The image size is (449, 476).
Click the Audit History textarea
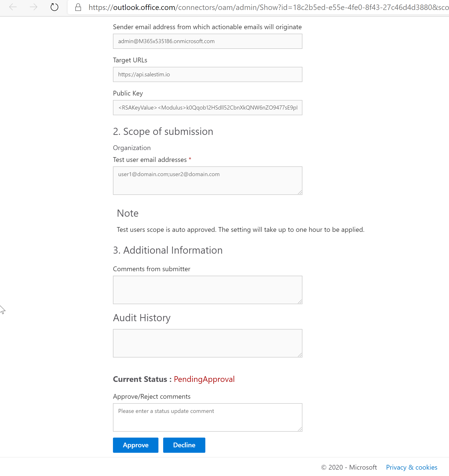(207, 343)
